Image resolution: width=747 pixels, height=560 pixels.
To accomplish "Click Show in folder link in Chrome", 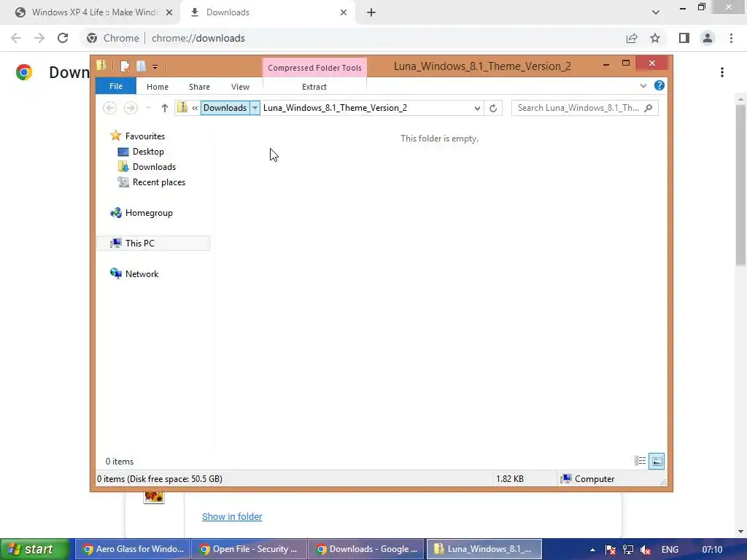I will click(232, 517).
